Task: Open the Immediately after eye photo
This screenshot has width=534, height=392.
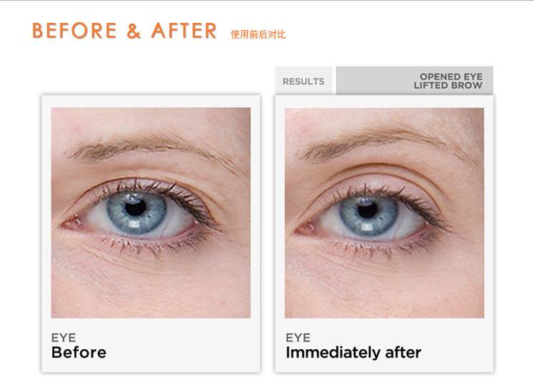Action: (x=384, y=213)
